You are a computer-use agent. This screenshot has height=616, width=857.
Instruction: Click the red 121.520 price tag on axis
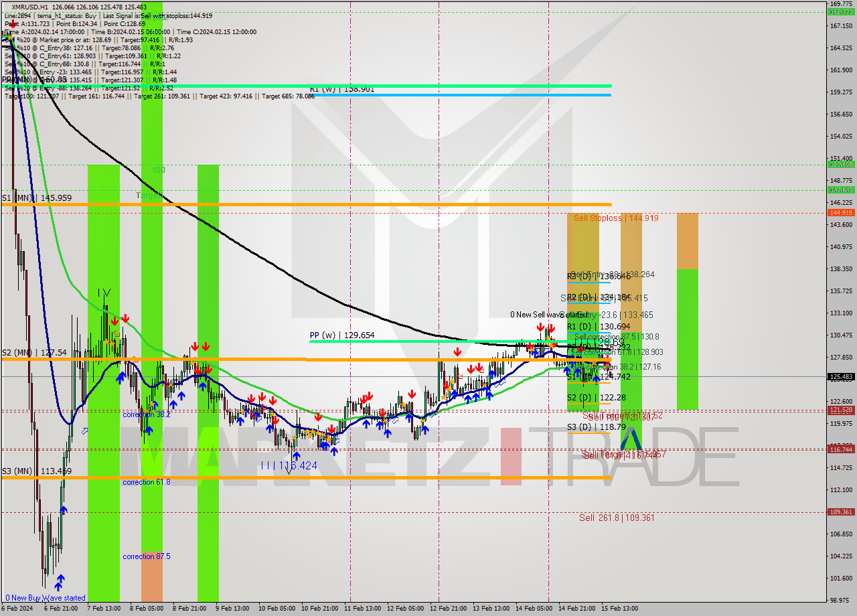tap(841, 410)
